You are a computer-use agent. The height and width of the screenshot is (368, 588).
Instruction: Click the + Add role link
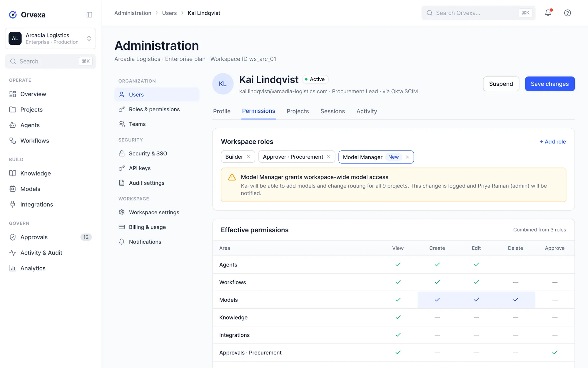coord(553,142)
